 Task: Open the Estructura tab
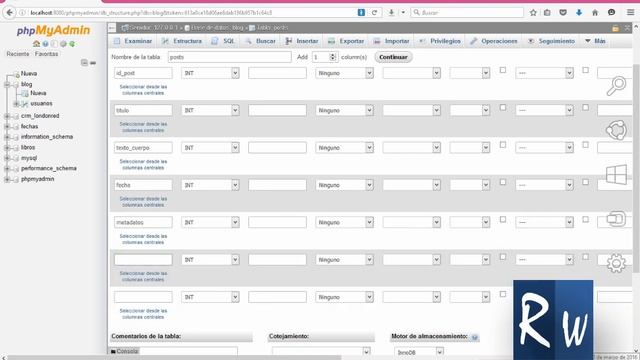click(182, 41)
